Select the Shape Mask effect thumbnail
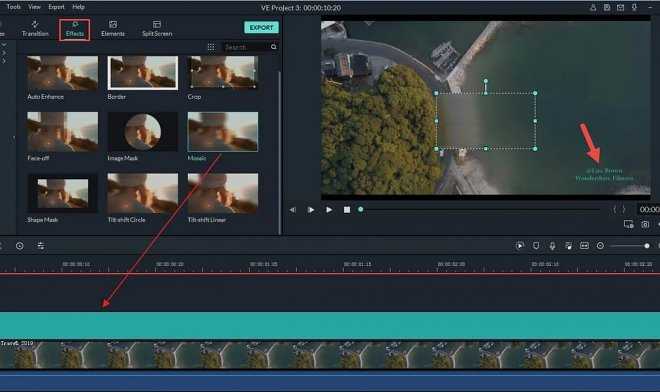The height and width of the screenshot is (392, 660). (62, 193)
